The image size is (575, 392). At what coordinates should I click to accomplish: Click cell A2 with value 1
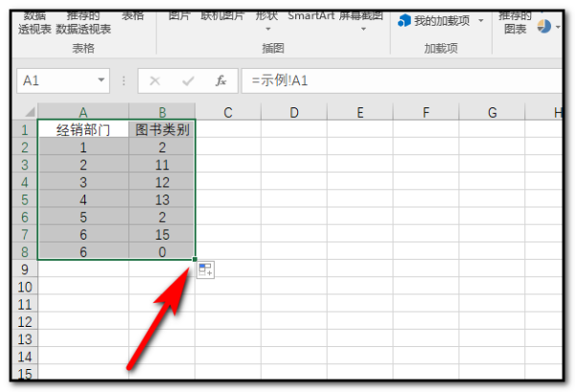83,147
